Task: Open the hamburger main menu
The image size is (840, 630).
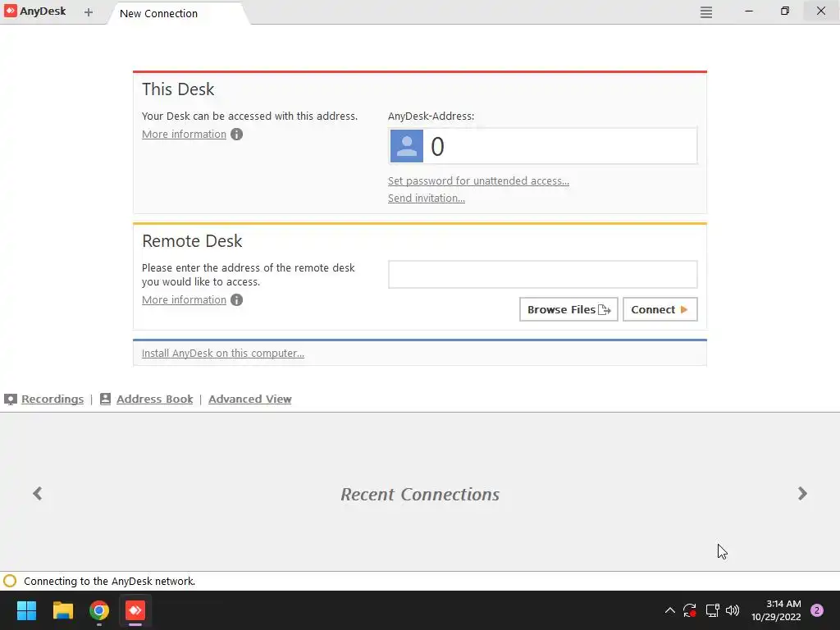Action: click(x=706, y=11)
